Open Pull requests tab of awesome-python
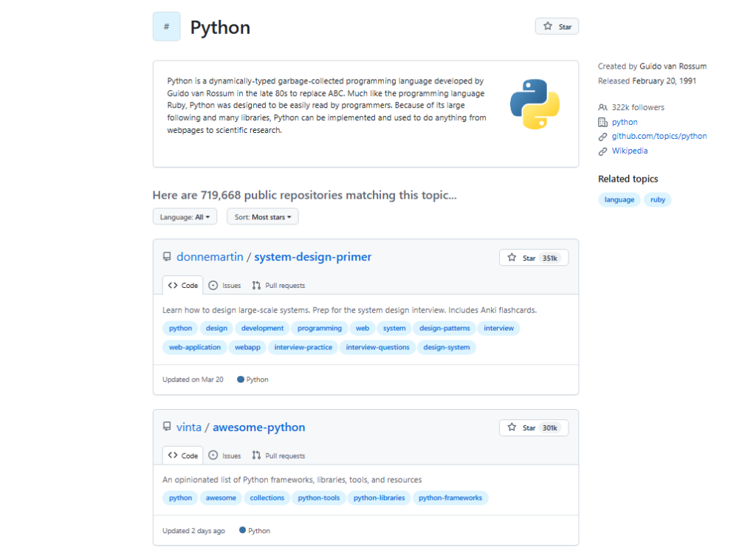Image resolution: width=756 pixels, height=556 pixels. [278, 456]
